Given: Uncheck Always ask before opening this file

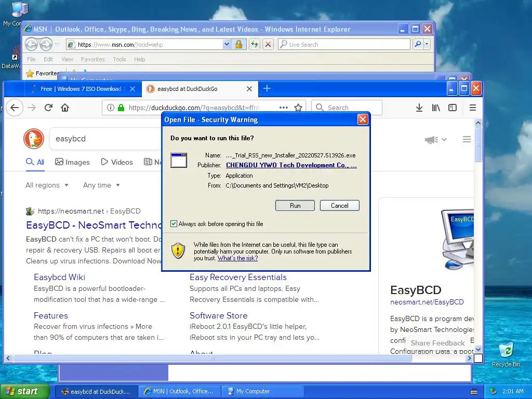Looking at the screenshot, I should (x=174, y=223).
